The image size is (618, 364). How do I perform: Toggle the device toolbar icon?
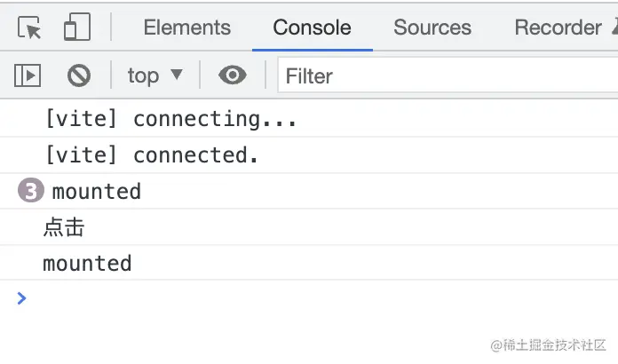(77, 27)
